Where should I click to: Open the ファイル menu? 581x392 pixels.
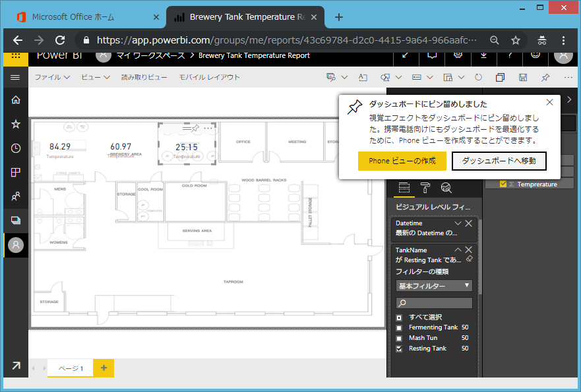52,77
